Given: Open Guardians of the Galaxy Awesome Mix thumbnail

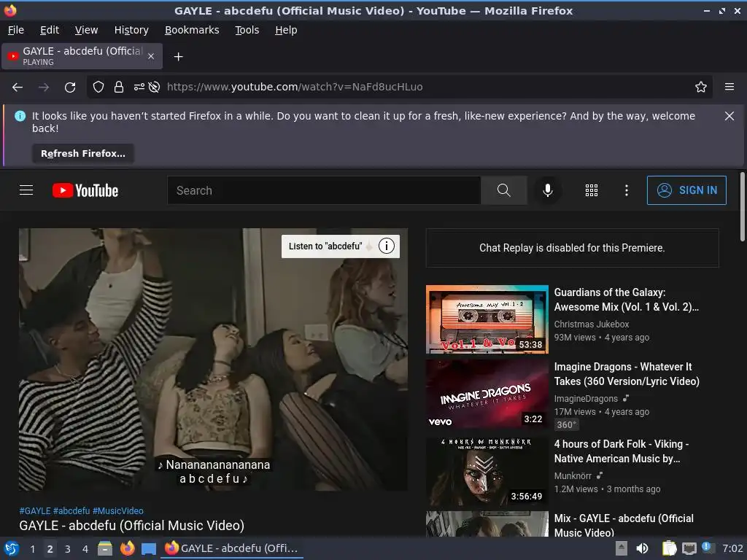Looking at the screenshot, I should click(x=487, y=319).
